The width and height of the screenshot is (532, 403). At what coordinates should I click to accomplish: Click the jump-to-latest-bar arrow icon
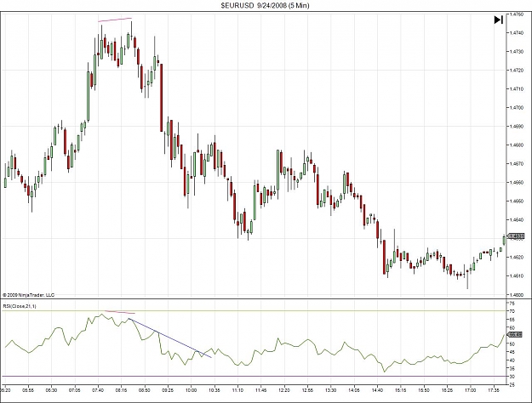coord(498,20)
